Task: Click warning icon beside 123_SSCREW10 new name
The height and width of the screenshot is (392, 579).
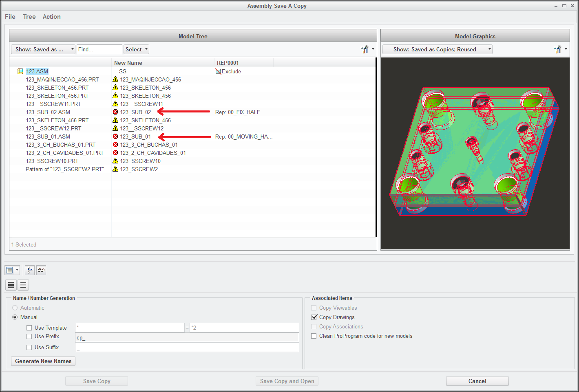Action: point(115,161)
